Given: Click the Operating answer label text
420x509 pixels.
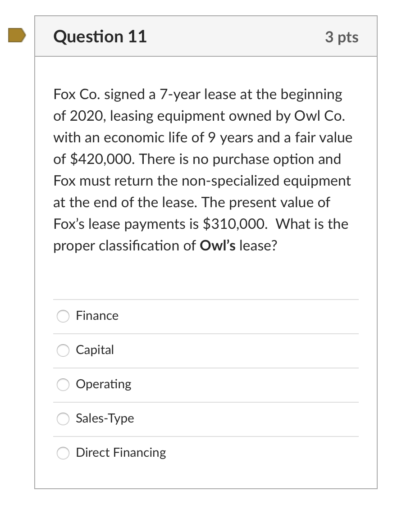Looking at the screenshot, I should 104,385.
